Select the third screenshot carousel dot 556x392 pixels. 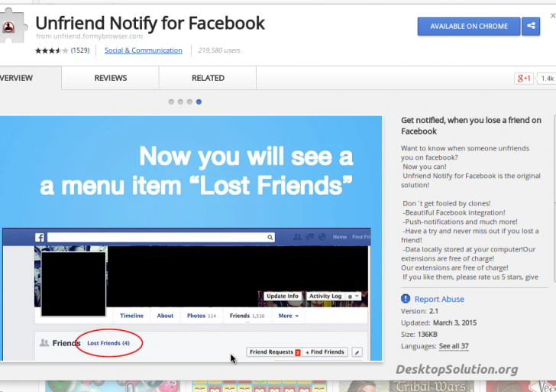(189, 102)
